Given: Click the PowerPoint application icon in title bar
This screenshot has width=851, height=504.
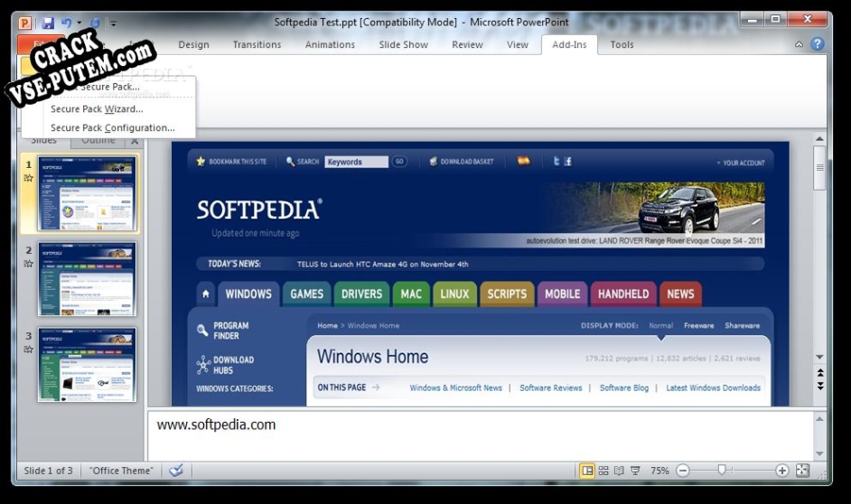Looking at the screenshot, I should [25, 23].
